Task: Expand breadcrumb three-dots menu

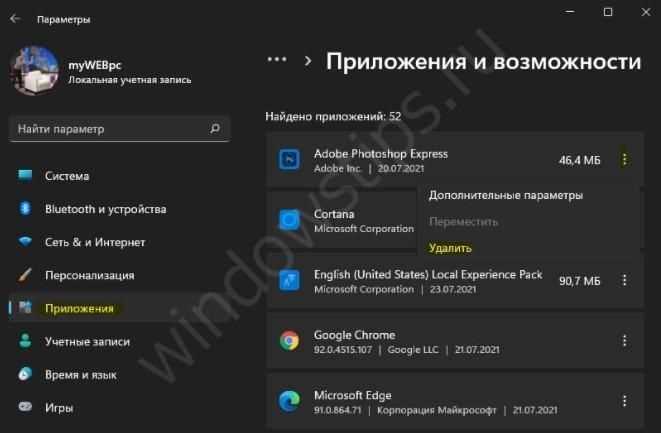Action: tap(277, 60)
